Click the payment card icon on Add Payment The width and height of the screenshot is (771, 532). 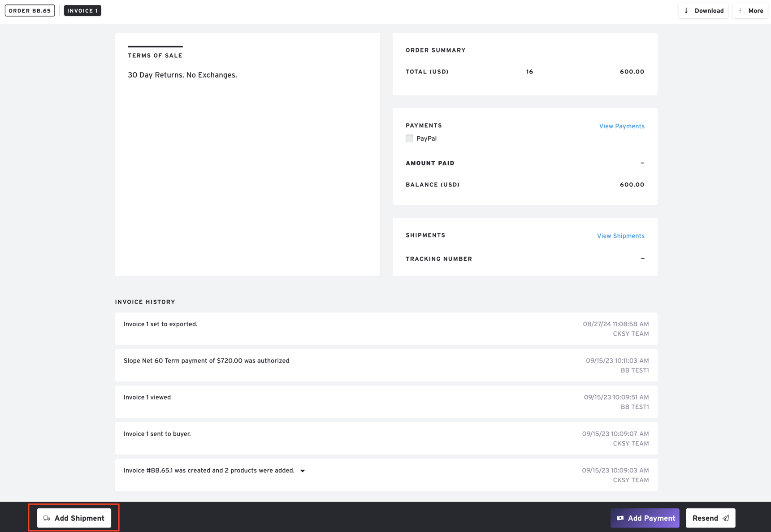(620, 518)
